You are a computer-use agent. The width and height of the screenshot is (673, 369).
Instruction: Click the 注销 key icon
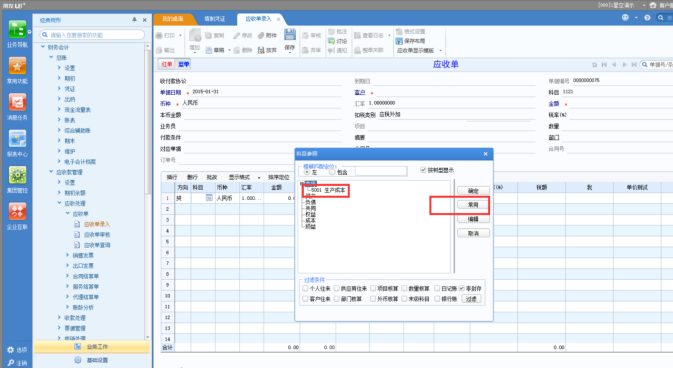tap(10, 363)
